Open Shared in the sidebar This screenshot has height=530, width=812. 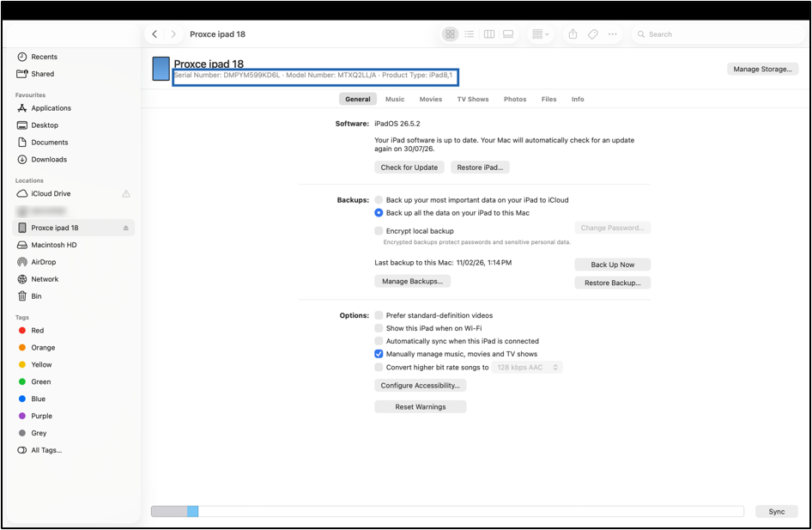click(73, 74)
